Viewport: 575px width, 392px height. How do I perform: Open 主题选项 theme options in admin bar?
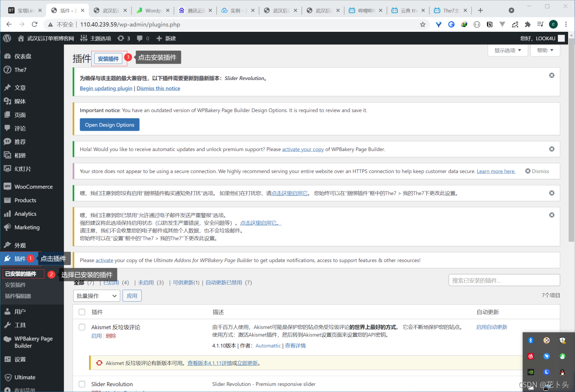(x=96, y=38)
